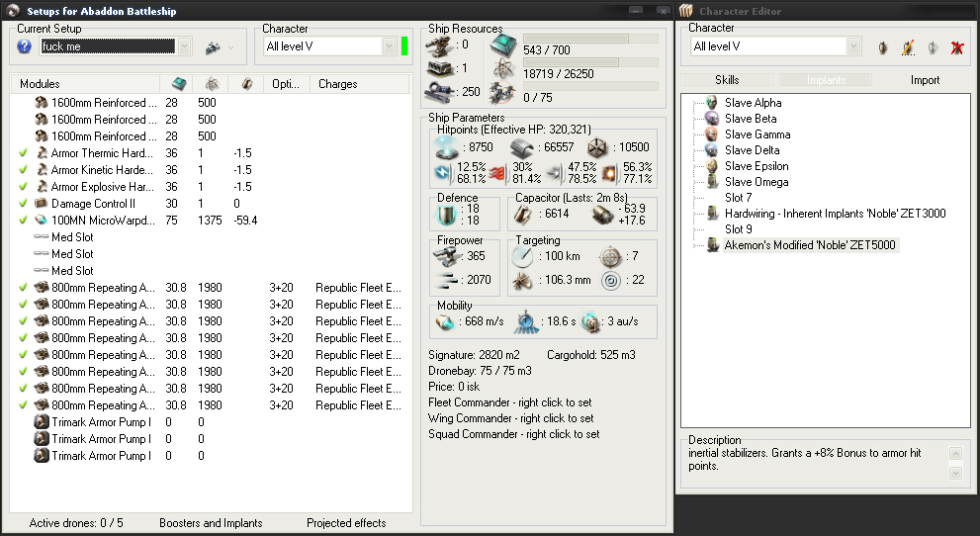Open the dropdown arrow beside the ship icon

tap(231, 47)
